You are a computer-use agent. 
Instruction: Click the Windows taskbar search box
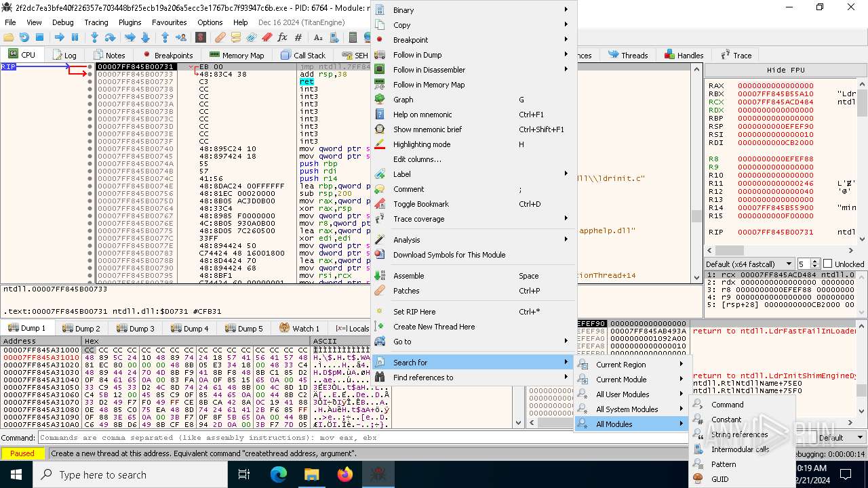point(130,474)
